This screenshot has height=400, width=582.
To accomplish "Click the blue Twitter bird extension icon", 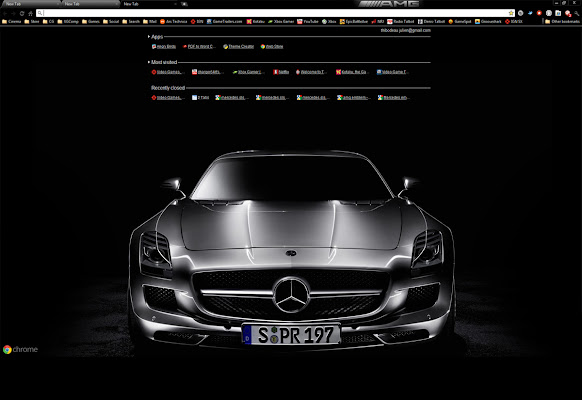I will [530, 13].
